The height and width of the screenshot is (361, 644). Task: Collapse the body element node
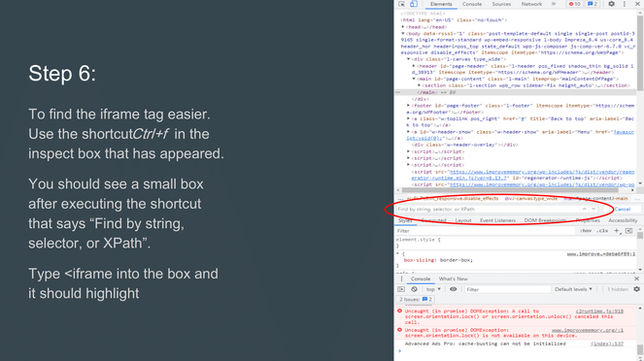pos(403,33)
